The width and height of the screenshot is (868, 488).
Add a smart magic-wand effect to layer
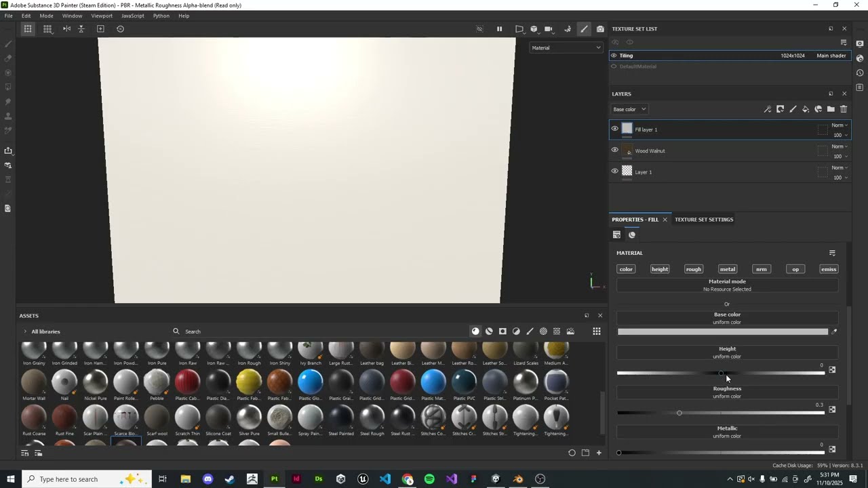(768, 109)
